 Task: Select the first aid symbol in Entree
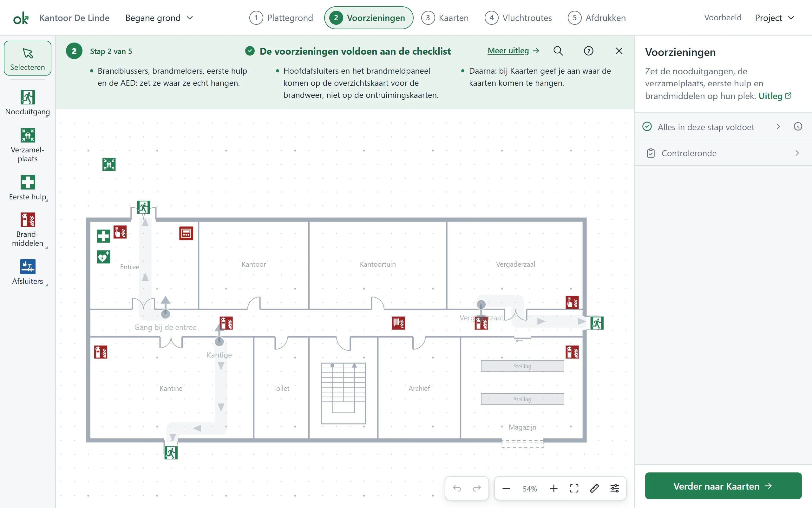[x=103, y=236]
